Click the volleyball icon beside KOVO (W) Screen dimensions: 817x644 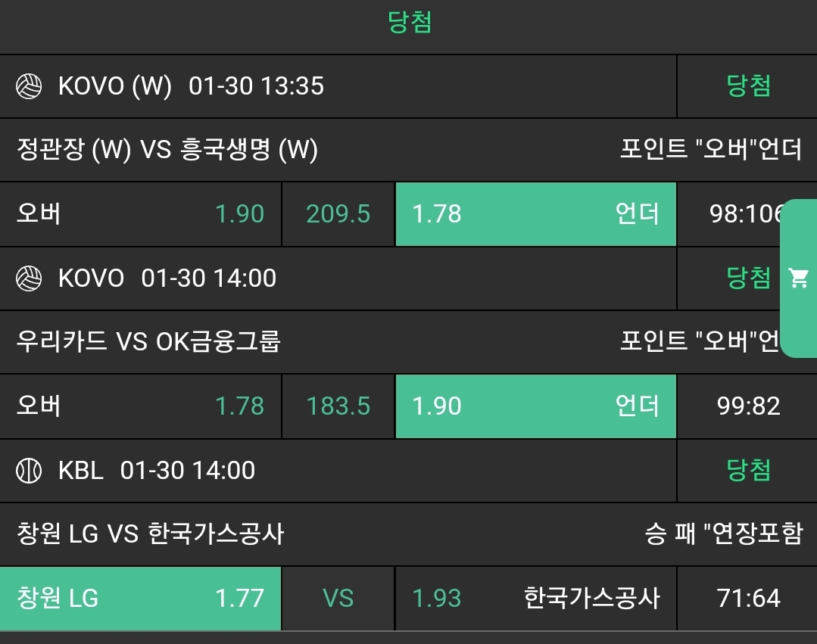click(29, 86)
